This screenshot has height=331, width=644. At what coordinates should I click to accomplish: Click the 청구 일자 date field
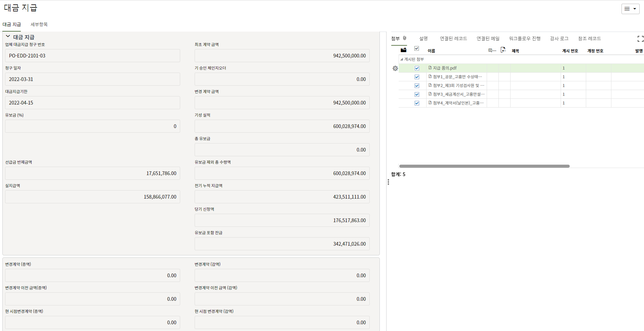(x=92, y=79)
